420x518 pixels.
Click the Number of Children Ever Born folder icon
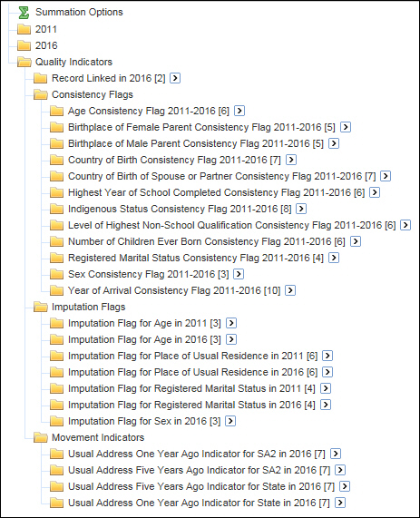56,241
